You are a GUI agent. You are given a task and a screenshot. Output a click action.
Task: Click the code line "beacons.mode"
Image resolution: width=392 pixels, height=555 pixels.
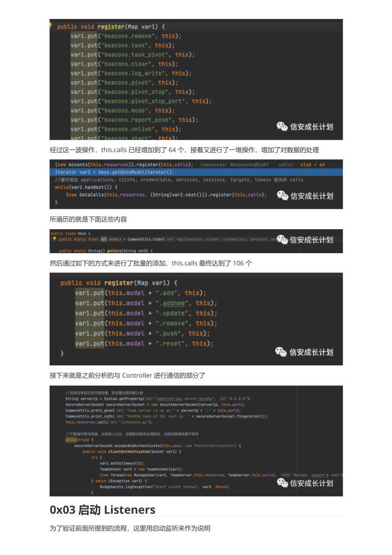(123, 111)
